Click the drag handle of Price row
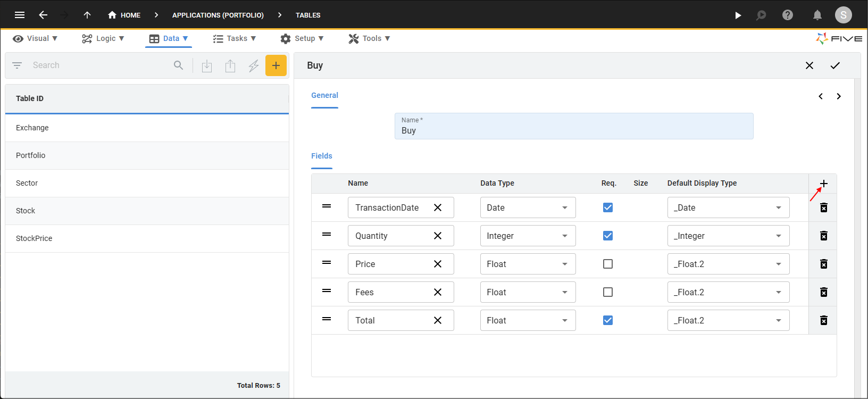868x399 pixels. 327,263
